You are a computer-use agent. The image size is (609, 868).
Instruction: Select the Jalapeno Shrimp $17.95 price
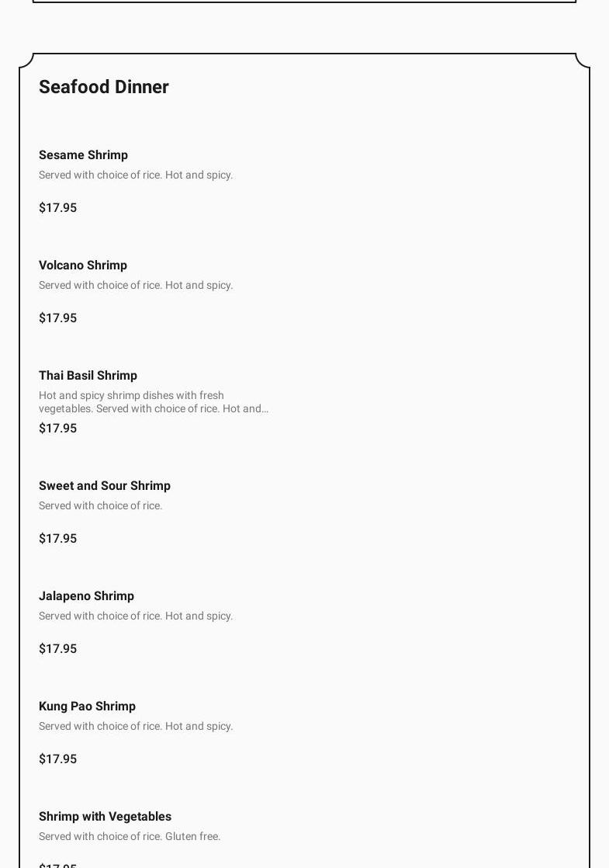[58, 649]
